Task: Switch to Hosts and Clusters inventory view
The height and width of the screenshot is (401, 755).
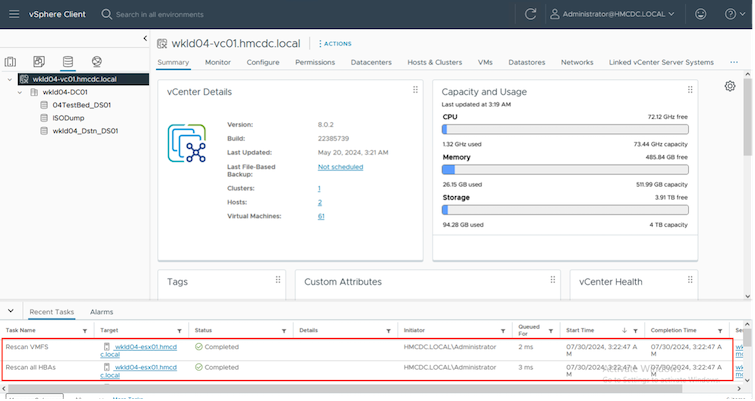Action: 11,62
